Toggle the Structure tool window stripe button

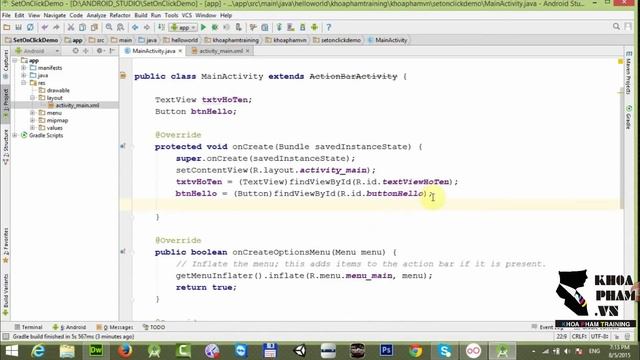[x=6, y=146]
